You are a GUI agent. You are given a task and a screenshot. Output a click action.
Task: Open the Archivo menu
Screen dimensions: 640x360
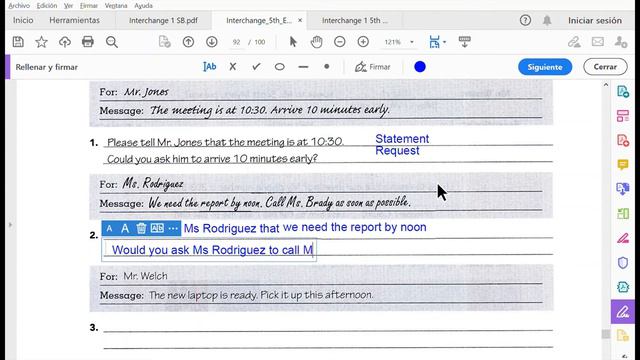[x=19, y=6]
